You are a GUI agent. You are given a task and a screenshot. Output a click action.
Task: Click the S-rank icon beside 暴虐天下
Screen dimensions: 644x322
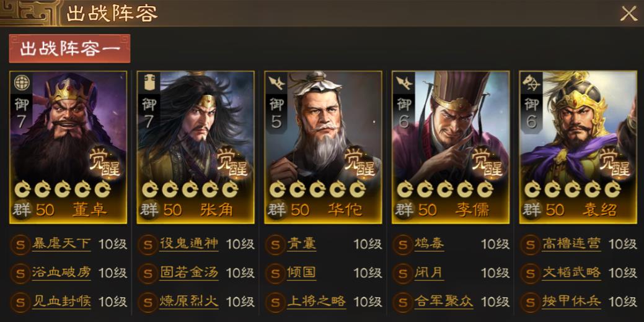tap(20, 245)
